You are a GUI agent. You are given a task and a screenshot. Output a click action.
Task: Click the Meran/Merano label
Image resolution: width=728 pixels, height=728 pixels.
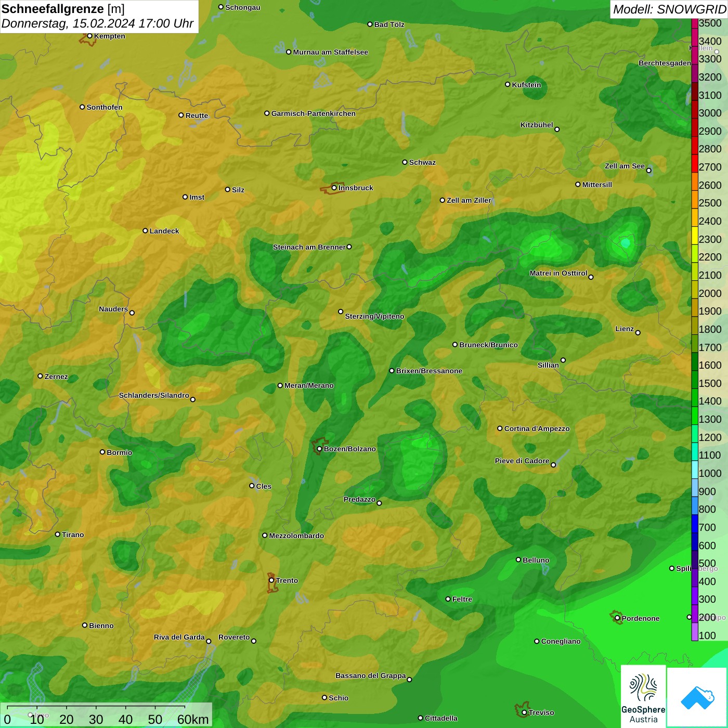tap(309, 385)
